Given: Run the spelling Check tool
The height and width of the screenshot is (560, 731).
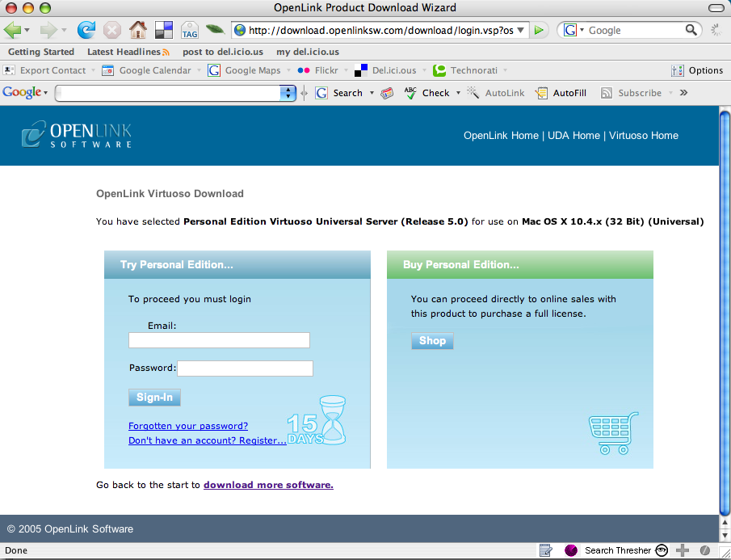Looking at the screenshot, I should 426,93.
